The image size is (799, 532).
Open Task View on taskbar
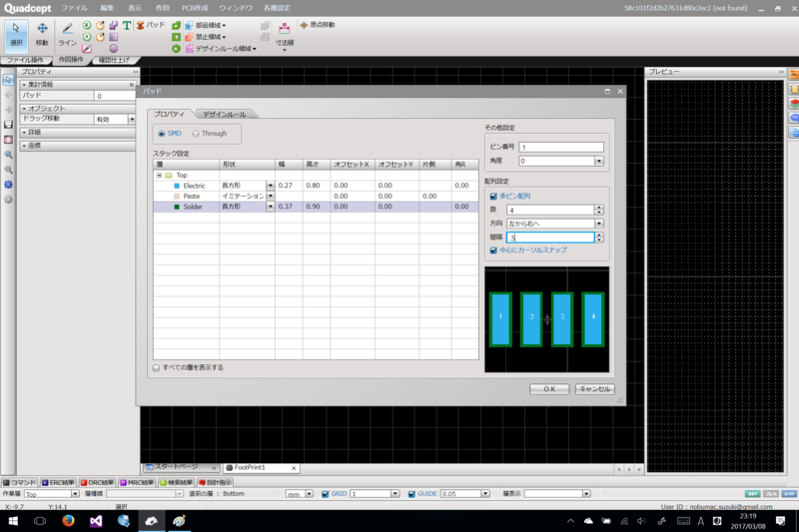tap(40, 521)
